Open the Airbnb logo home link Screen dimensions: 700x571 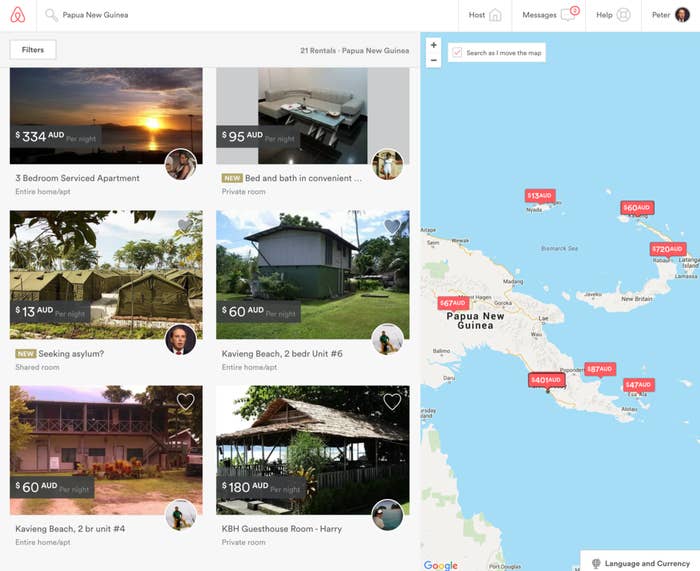(18, 15)
